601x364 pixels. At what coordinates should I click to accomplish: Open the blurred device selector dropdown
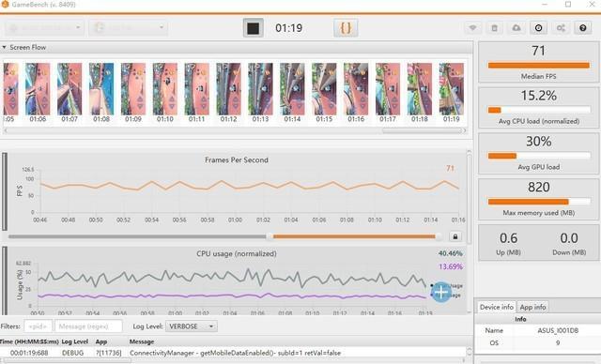click(44, 27)
